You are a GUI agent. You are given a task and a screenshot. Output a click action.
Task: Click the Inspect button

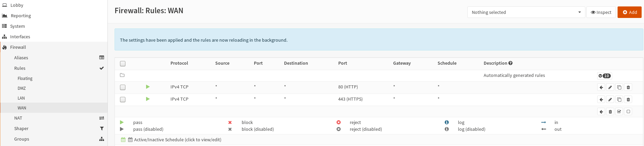pos(601,12)
